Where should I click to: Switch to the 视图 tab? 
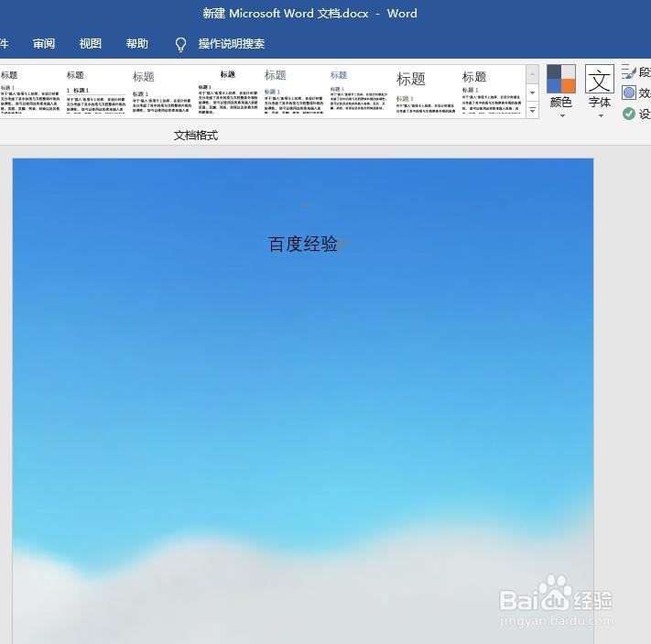pos(91,44)
